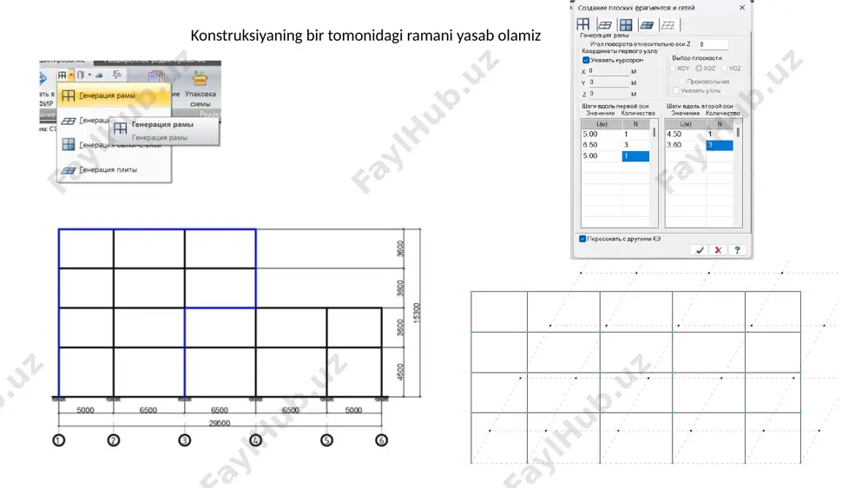Choose Генерация балки-стенки menu entry
This screenshot has height=488, width=868.
click(114, 145)
